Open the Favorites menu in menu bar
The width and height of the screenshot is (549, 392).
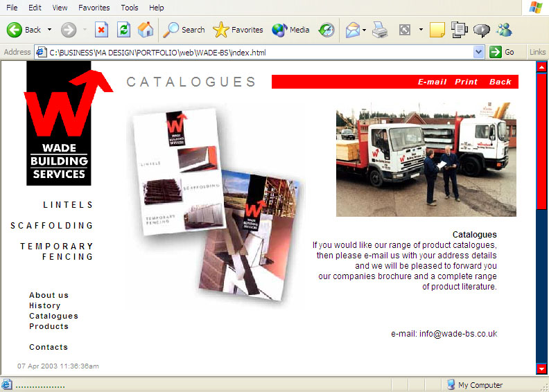(x=94, y=8)
